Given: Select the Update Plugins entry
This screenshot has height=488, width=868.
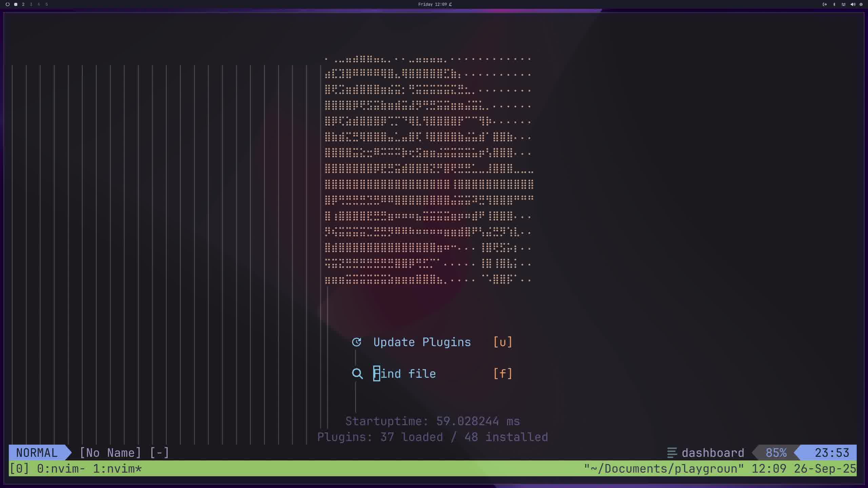Looking at the screenshot, I should [x=422, y=342].
